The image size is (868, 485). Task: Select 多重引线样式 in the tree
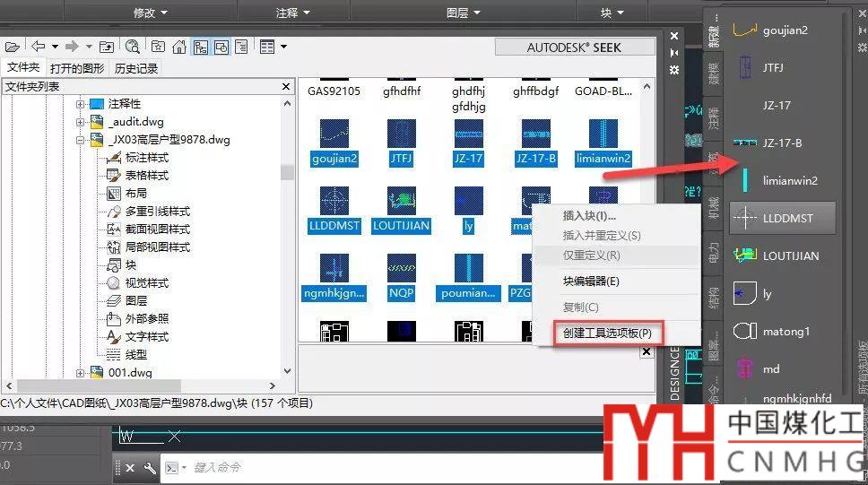pyautogui.click(x=158, y=212)
